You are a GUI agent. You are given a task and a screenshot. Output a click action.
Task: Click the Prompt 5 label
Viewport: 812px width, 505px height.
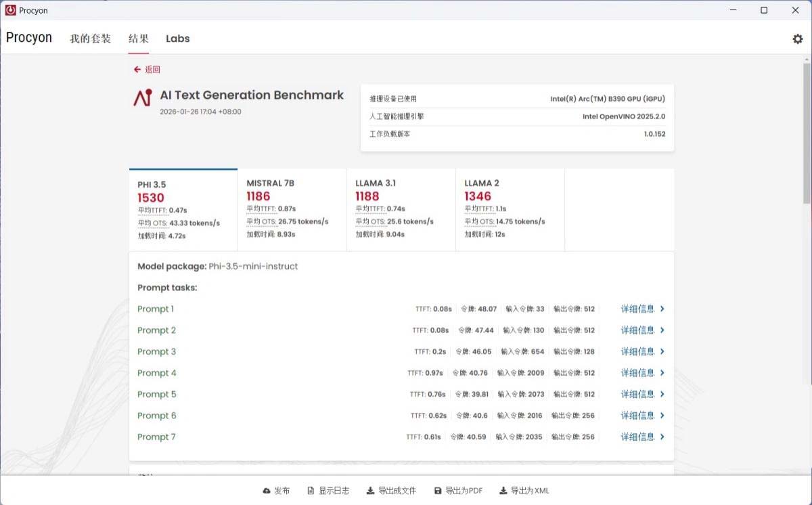point(157,394)
